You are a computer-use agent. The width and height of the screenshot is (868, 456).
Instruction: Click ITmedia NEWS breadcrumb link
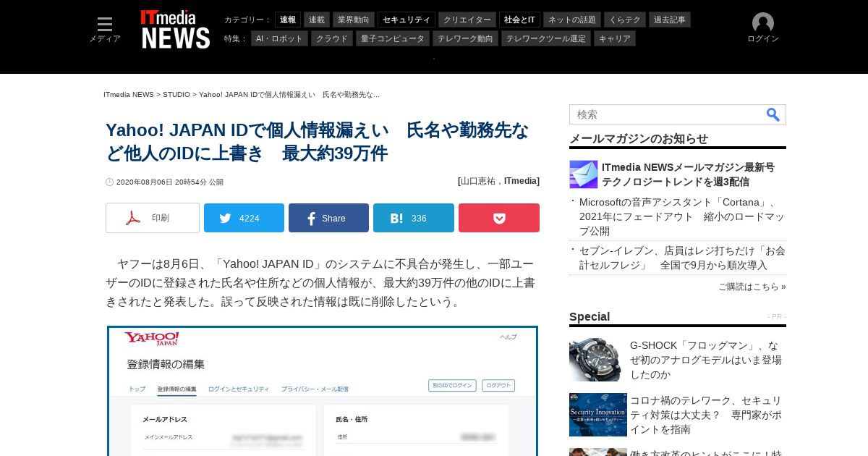[129, 95]
